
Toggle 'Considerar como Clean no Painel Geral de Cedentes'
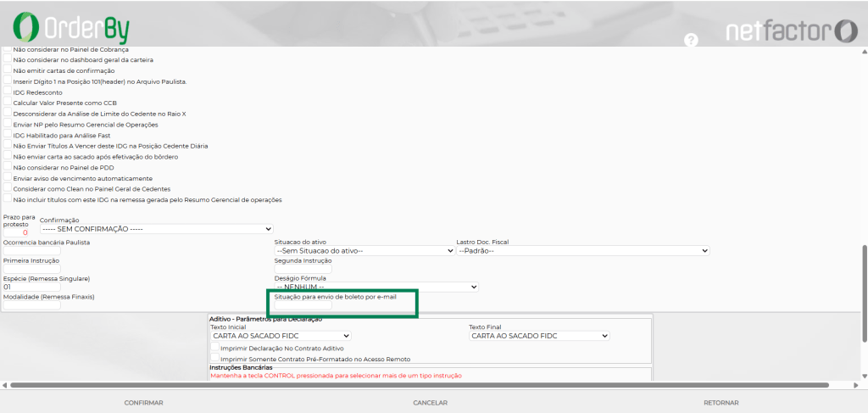point(7,188)
